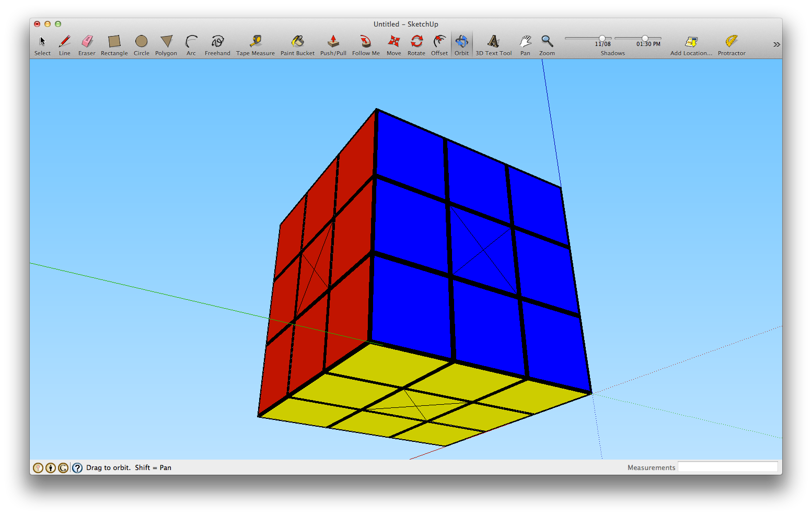Open Add Location dialog

tap(691, 42)
